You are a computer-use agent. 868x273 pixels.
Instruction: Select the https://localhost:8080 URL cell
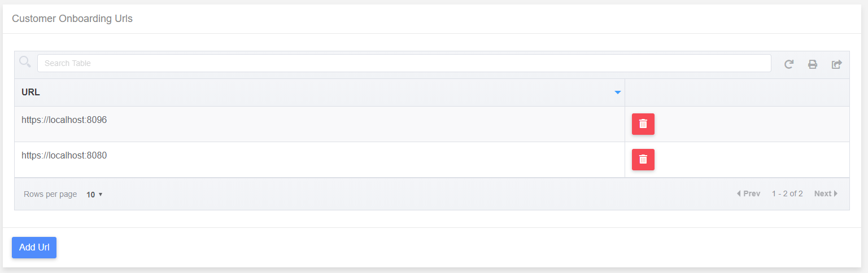[x=64, y=156]
